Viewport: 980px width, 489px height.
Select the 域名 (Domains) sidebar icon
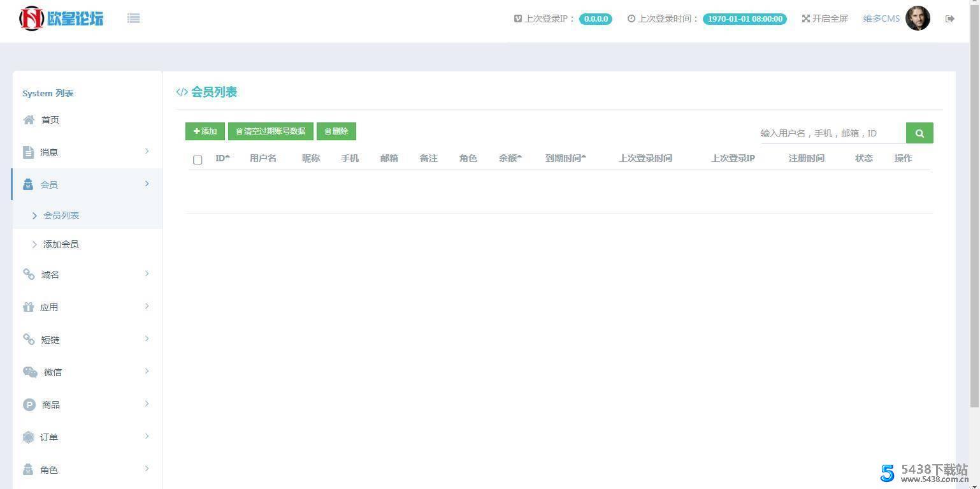[29, 274]
